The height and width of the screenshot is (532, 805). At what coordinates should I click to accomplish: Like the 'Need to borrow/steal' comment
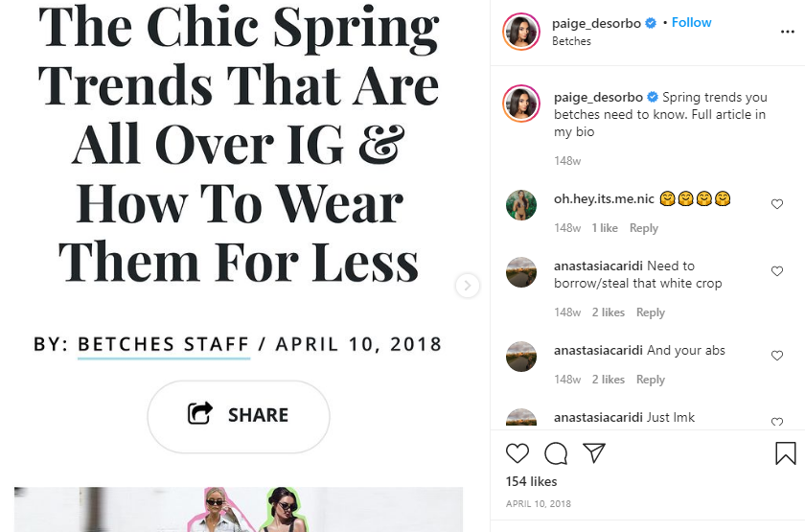pyautogui.click(x=777, y=271)
